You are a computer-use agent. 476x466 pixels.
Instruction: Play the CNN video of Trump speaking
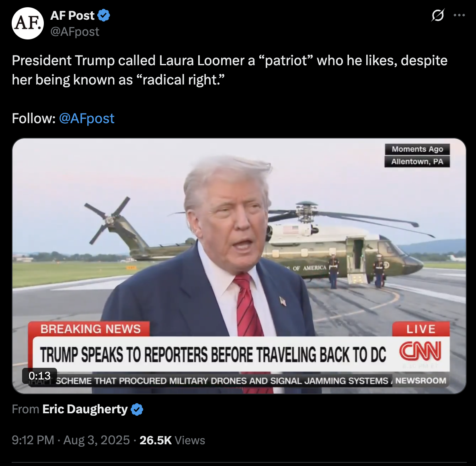pos(239,266)
